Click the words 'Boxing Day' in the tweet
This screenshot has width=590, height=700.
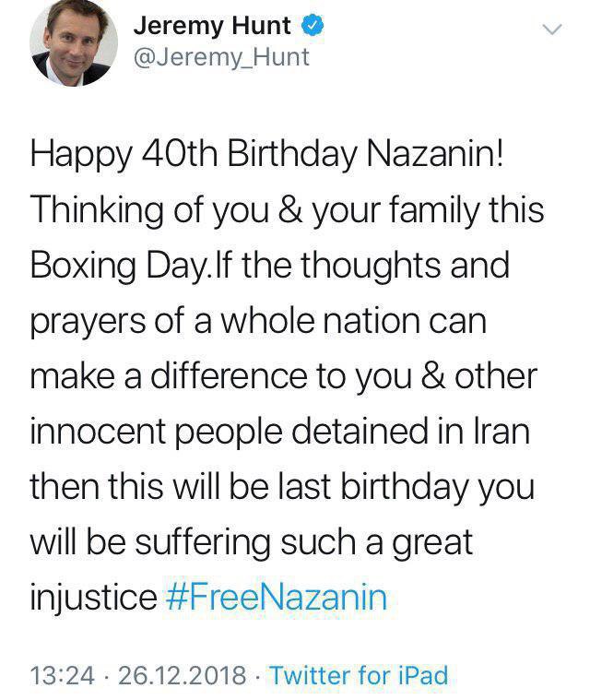(115, 266)
